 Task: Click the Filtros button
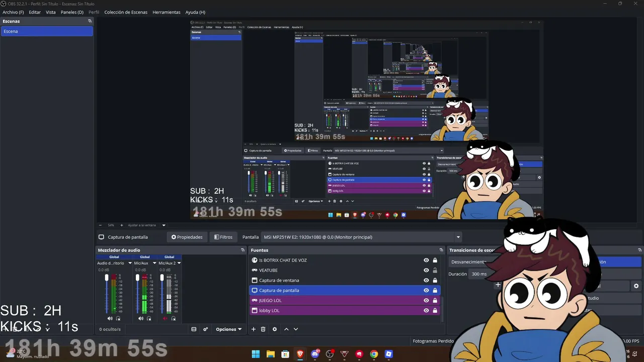[x=223, y=237]
